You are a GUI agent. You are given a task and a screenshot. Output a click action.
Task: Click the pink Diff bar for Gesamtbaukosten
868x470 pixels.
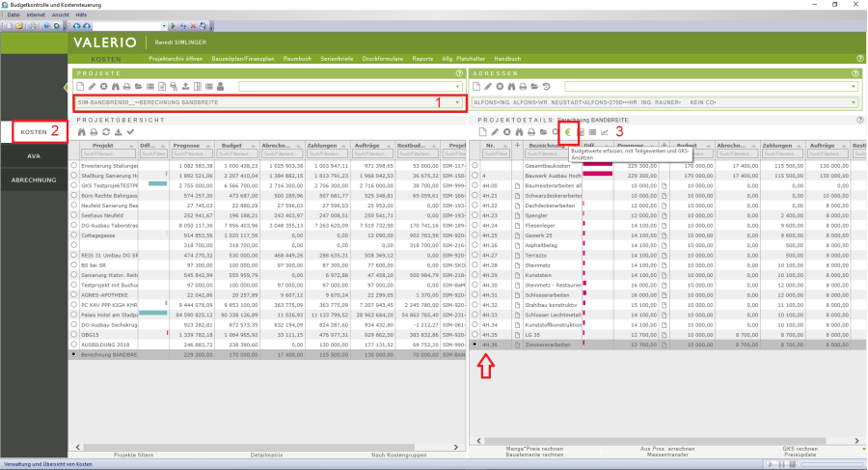pyautogui.click(x=598, y=166)
